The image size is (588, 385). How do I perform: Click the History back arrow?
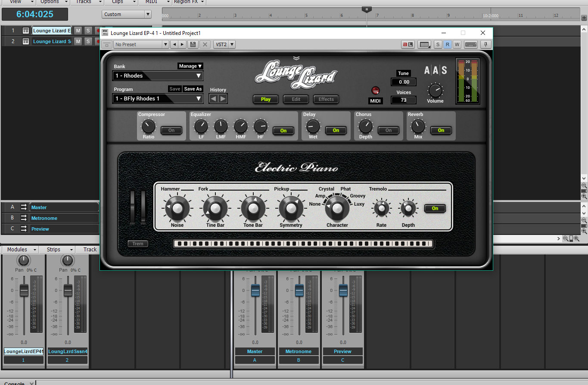(x=214, y=99)
